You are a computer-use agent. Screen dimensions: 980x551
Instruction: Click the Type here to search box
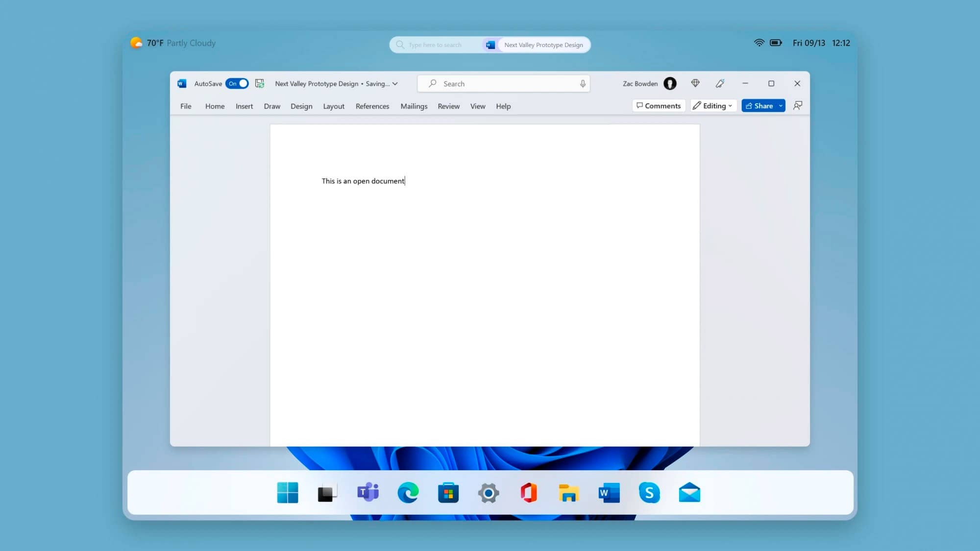(435, 45)
